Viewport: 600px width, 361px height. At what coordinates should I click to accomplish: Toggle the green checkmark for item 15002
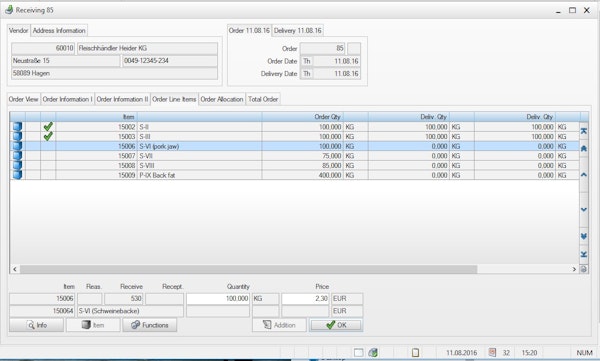pos(48,127)
